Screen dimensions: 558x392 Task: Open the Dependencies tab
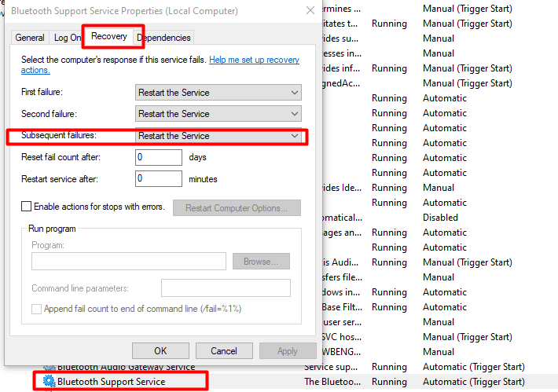tap(164, 38)
